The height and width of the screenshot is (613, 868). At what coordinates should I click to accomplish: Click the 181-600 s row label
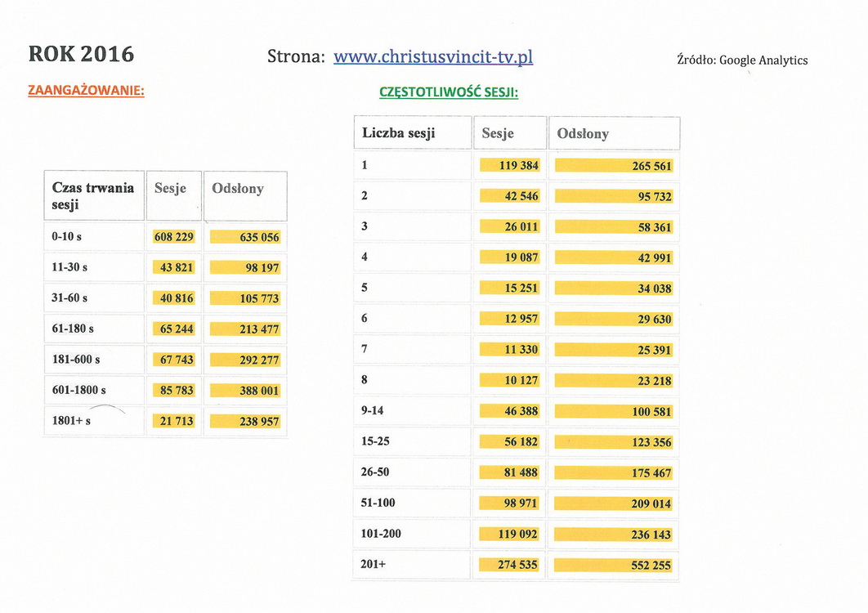pyautogui.click(x=76, y=360)
